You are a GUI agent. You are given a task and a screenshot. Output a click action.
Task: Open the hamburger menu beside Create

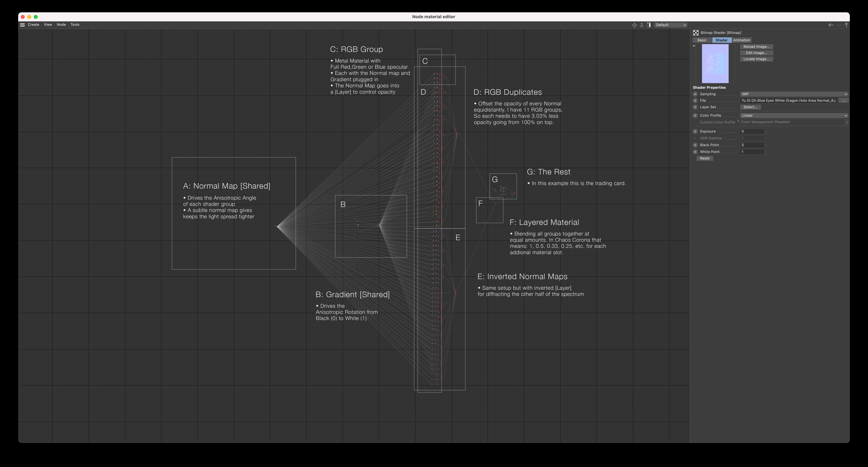coord(22,25)
